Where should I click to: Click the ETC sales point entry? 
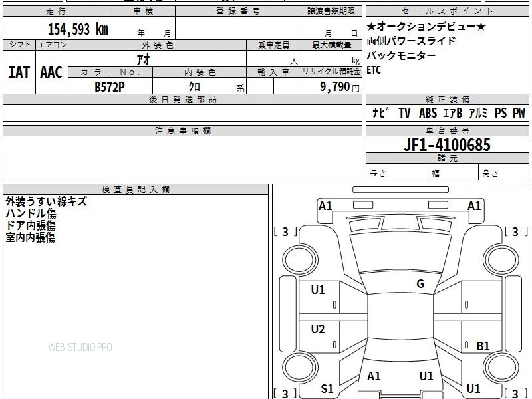click(374, 70)
